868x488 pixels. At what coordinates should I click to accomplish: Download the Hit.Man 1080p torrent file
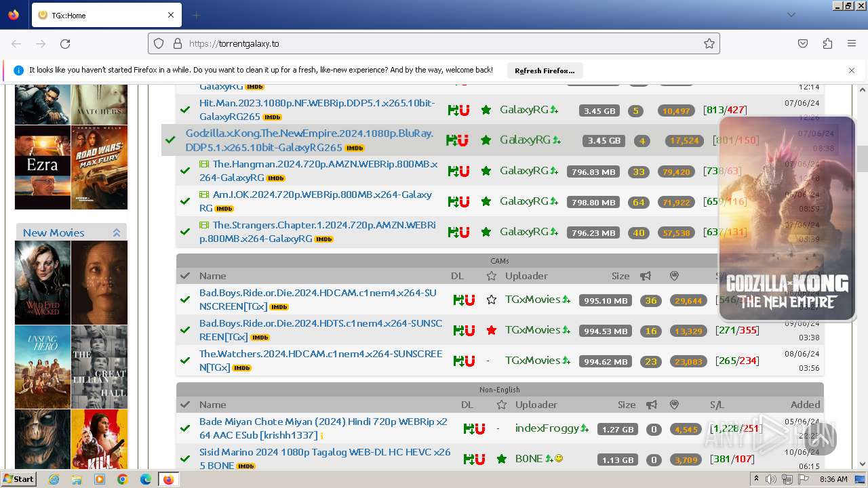click(452, 110)
